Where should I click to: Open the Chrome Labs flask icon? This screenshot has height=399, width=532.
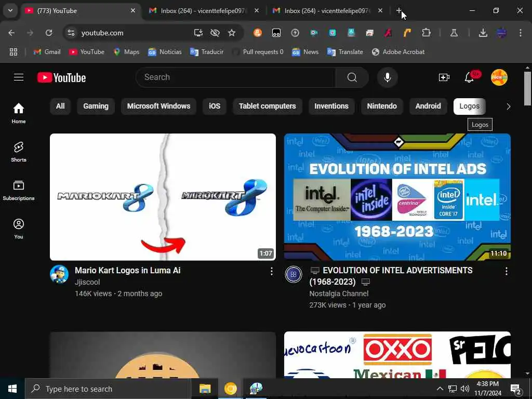454,33
